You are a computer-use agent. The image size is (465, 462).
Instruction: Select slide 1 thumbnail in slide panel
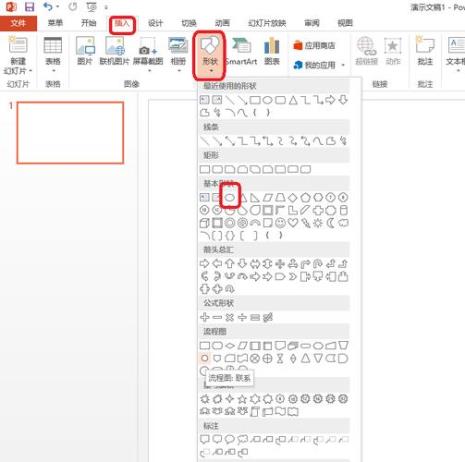[70, 133]
